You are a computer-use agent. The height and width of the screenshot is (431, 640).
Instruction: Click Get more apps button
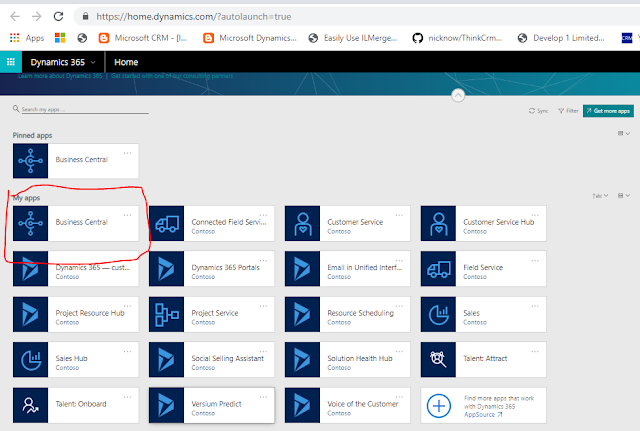click(608, 111)
